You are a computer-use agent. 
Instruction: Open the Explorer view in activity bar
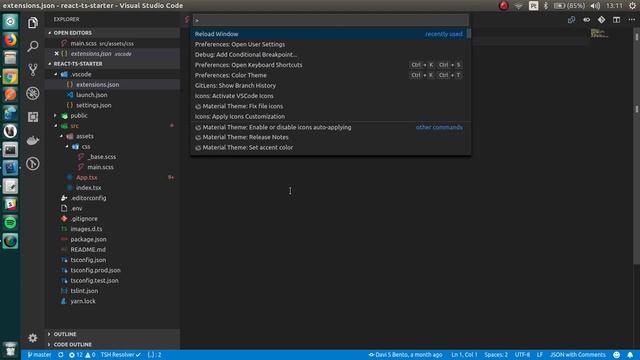coord(33,23)
